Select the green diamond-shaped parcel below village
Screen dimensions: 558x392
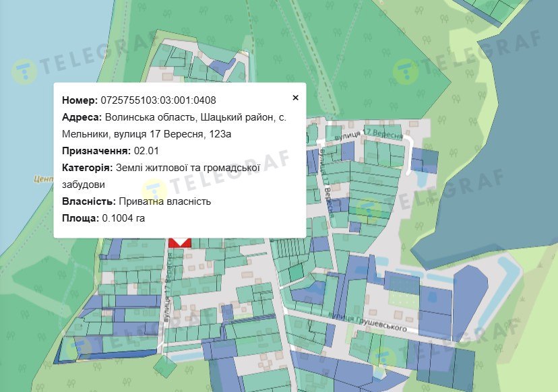(165, 366)
